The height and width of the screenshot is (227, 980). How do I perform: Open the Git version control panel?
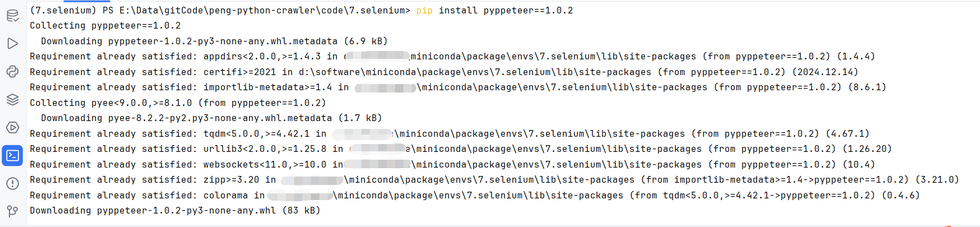[12, 211]
